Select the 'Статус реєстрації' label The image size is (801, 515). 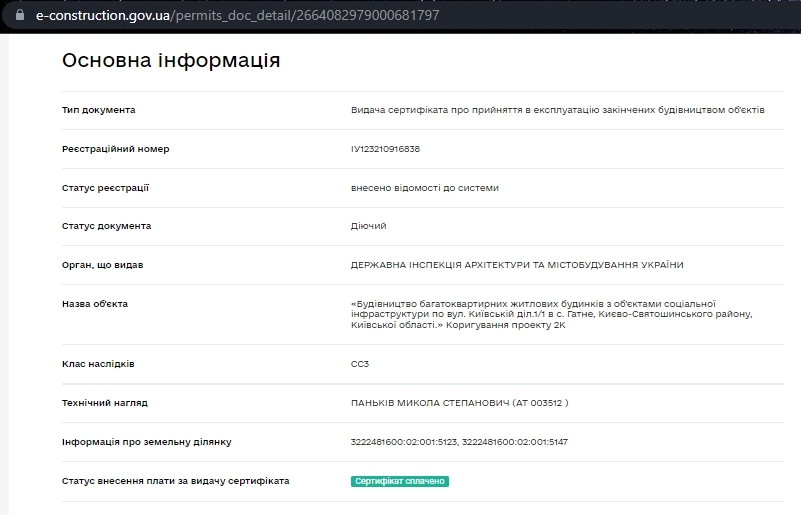pyautogui.click(x=105, y=188)
